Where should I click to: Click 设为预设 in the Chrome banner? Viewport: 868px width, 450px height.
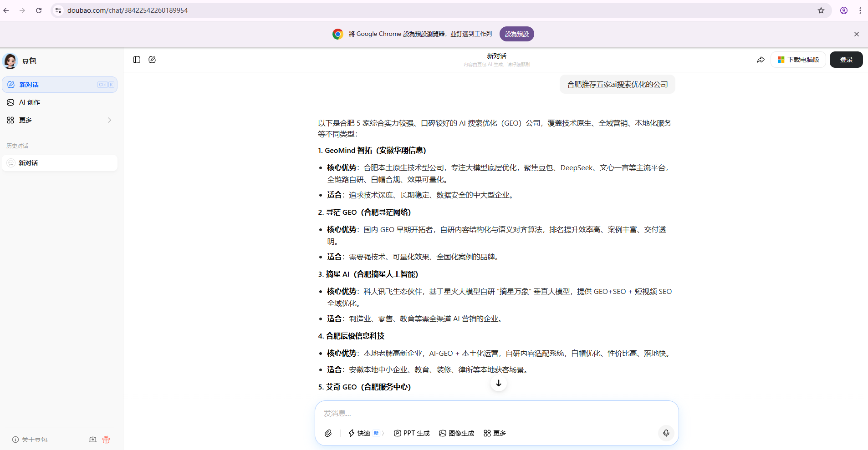coord(516,34)
